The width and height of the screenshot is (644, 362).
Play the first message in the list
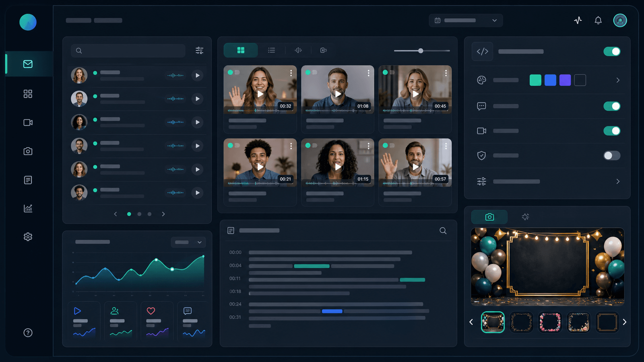click(x=197, y=75)
